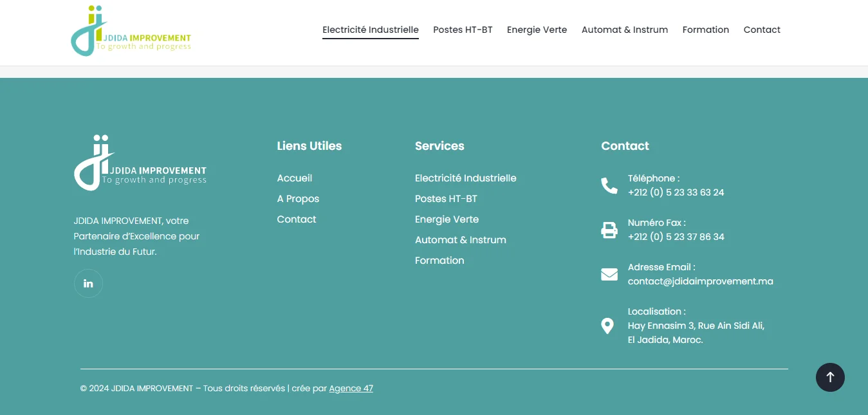Click the Accueil footer link
This screenshot has height=415, width=868.
coord(294,178)
